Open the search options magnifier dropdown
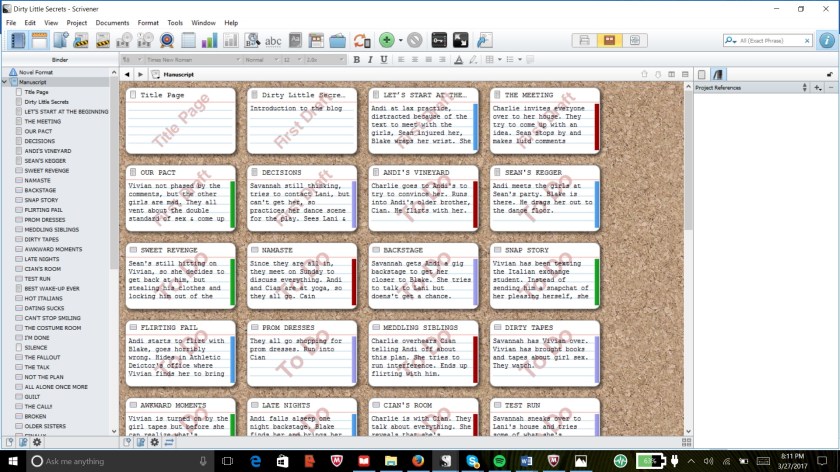Screen dimensions: 840x472 pos(732,41)
